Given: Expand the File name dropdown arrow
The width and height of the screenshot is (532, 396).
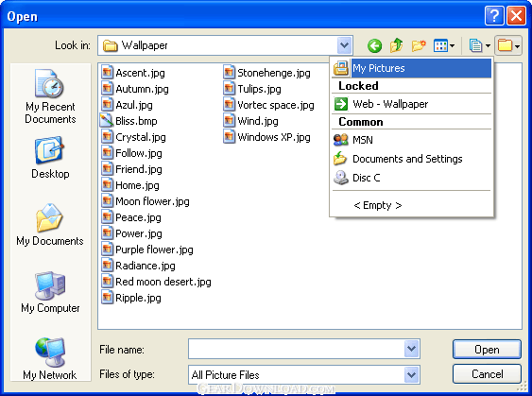Looking at the screenshot, I should (412, 349).
